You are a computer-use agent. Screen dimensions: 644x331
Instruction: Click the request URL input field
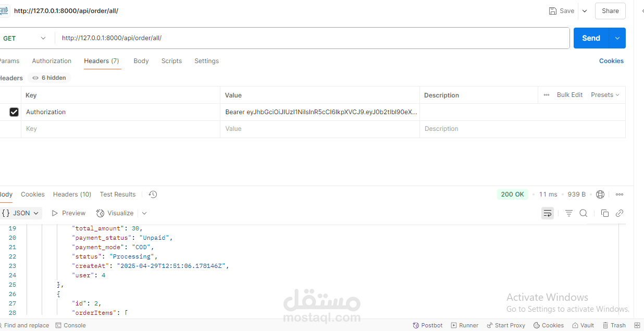click(312, 38)
